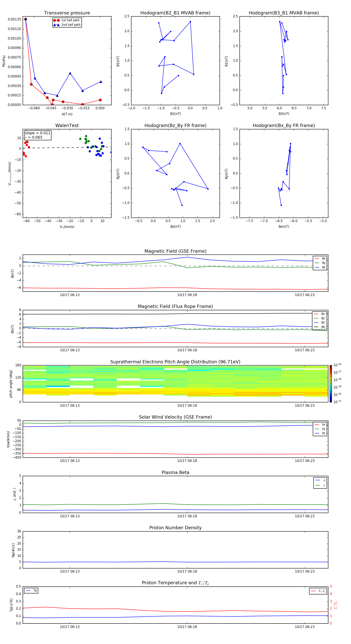351x644 pixels.
Task: Click 'By' in GSE magnetic field legend
Action: [320, 263]
